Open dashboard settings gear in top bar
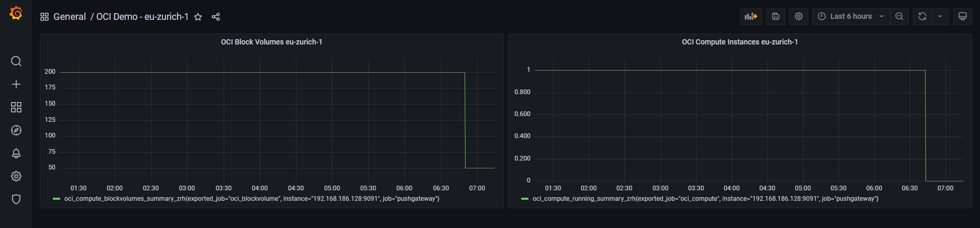 point(799,16)
